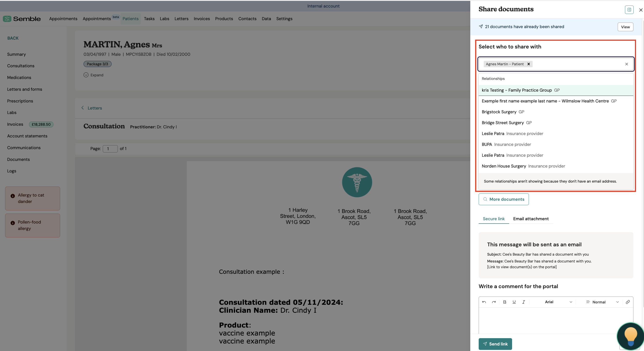Select Bridge Street Surgery GP

point(556,123)
